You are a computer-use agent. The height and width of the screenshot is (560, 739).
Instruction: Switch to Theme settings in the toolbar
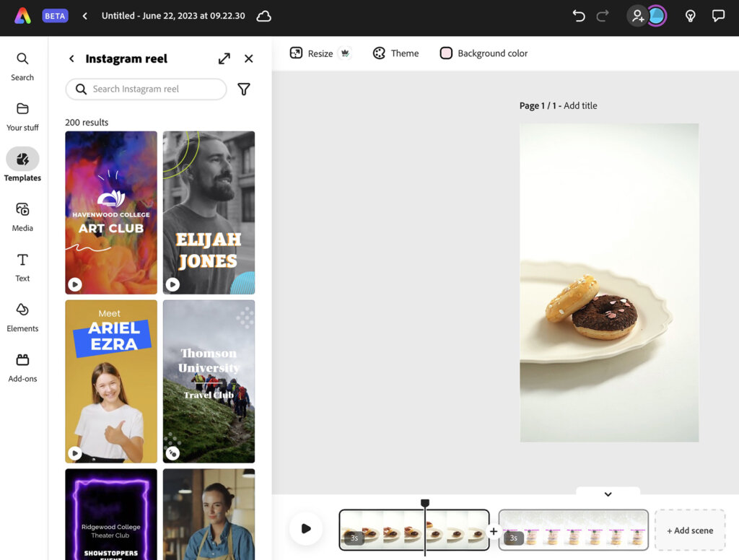coord(395,53)
